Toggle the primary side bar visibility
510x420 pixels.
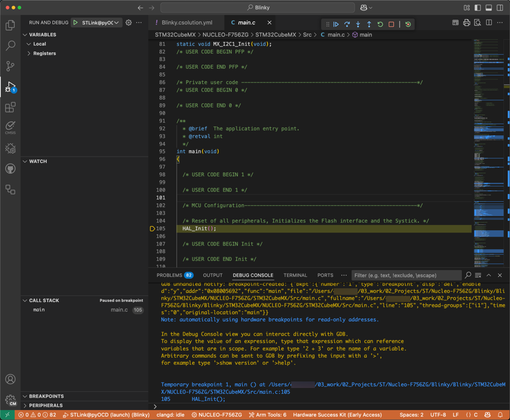(x=478, y=8)
